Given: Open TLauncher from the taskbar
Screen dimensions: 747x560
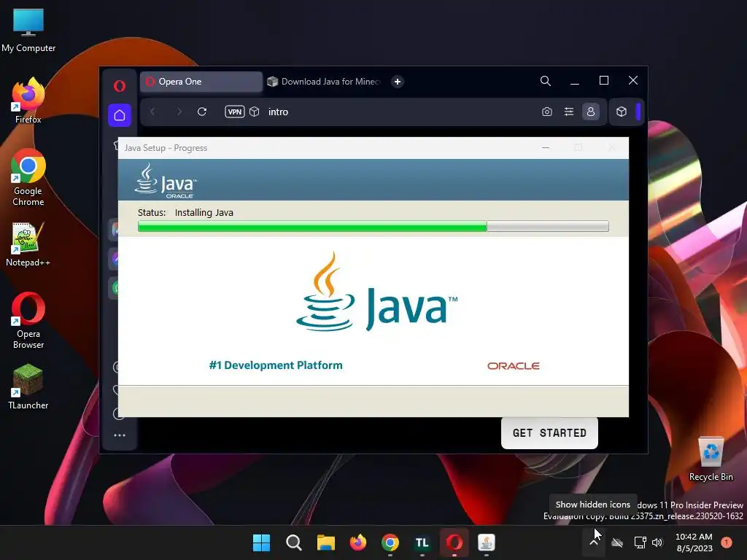Looking at the screenshot, I should click(x=422, y=542).
